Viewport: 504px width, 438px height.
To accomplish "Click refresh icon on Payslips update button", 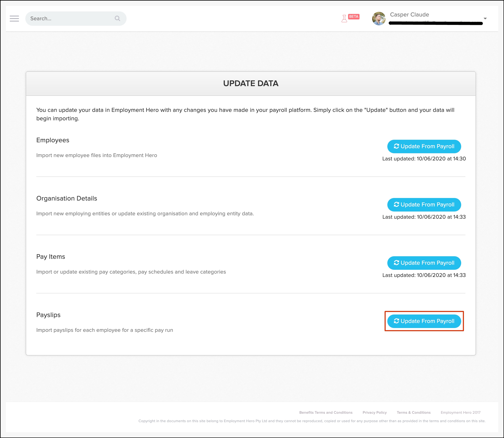I will tap(396, 321).
